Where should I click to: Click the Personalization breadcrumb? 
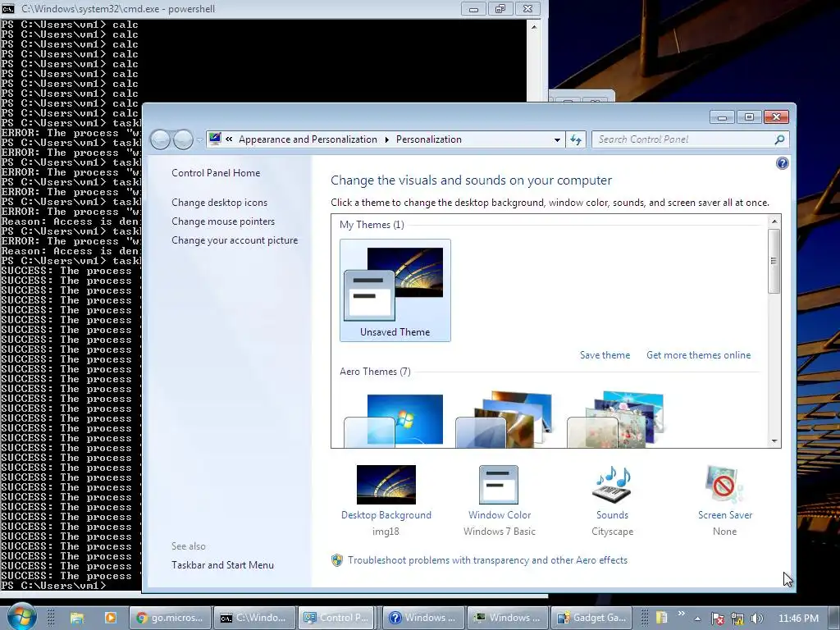[x=428, y=139]
